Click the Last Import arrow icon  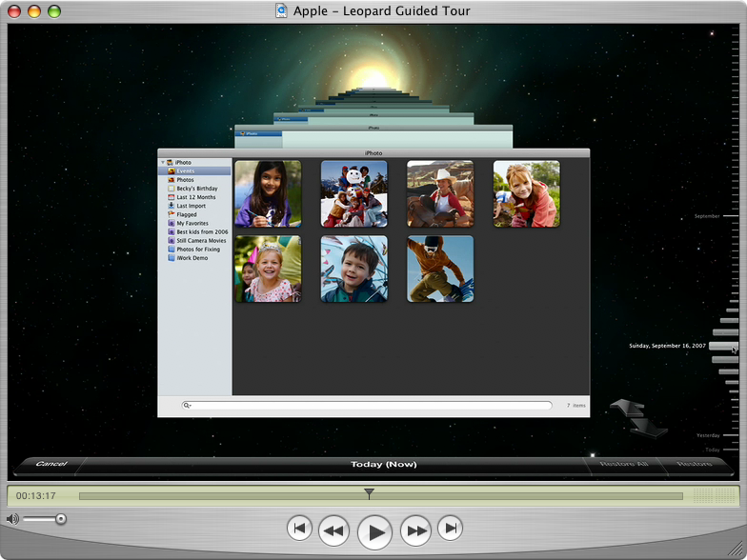[172, 206]
